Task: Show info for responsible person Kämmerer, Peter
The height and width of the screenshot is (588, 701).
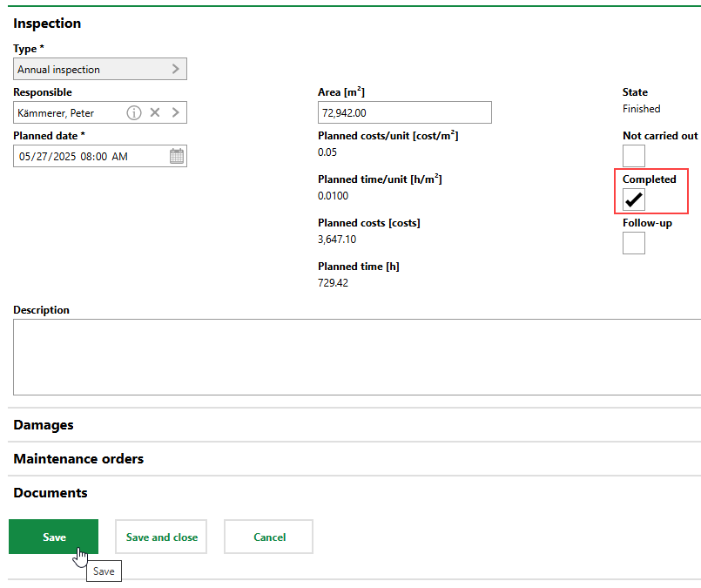Action: pos(134,112)
